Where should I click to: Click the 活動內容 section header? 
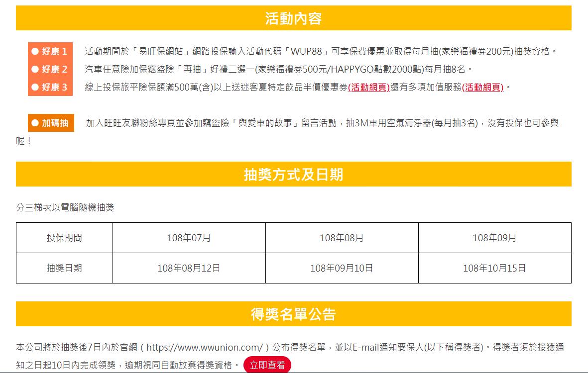tap(294, 18)
